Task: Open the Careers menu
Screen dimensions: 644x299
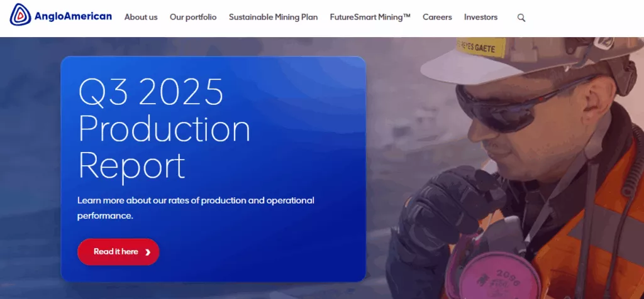Action: (x=437, y=17)
